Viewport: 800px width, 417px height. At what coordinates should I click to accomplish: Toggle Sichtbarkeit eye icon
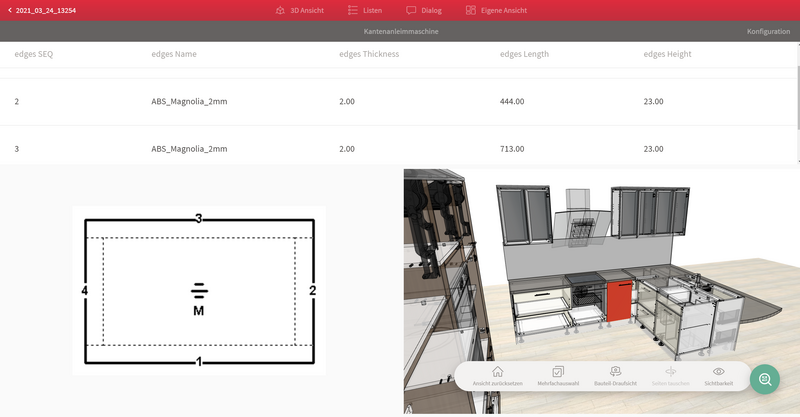coord(718,375)
